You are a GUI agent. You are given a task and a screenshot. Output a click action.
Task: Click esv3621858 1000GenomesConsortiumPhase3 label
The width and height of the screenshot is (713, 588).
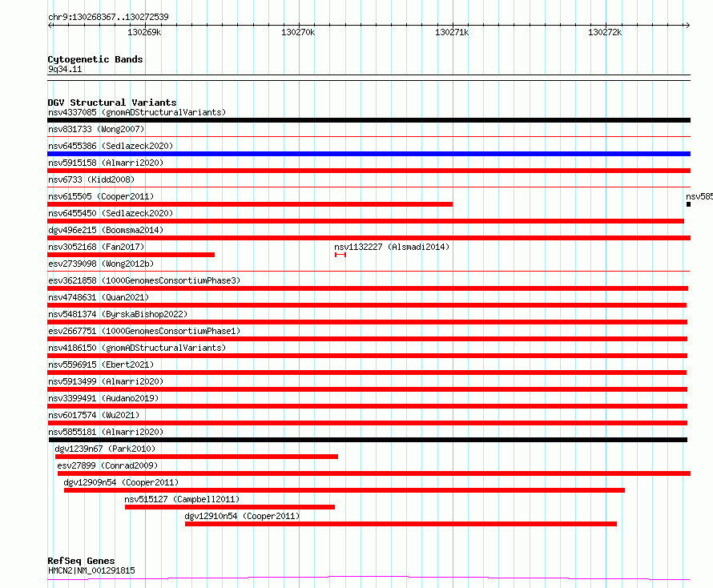coord(144,280)
